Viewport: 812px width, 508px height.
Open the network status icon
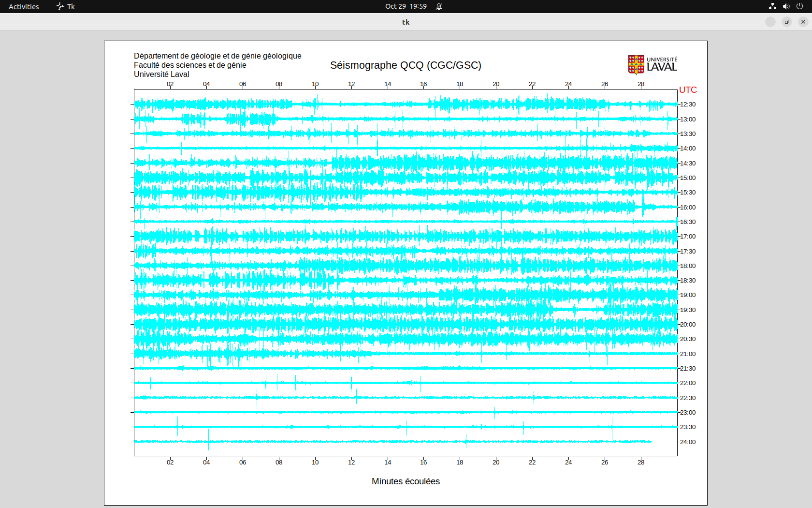coord(772,6)
